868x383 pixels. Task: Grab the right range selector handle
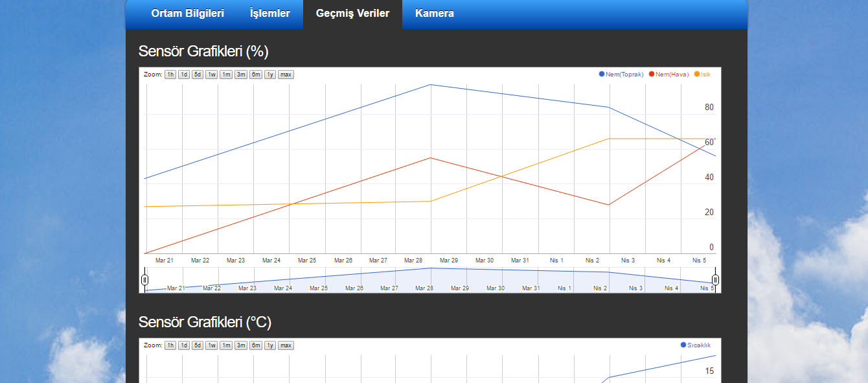716,280
